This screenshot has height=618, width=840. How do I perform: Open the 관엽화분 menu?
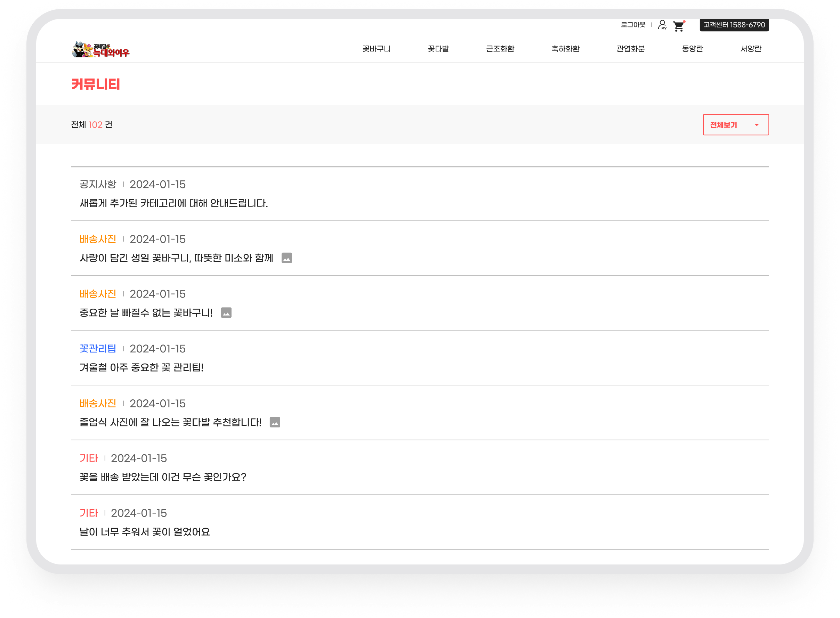(630, 49)
